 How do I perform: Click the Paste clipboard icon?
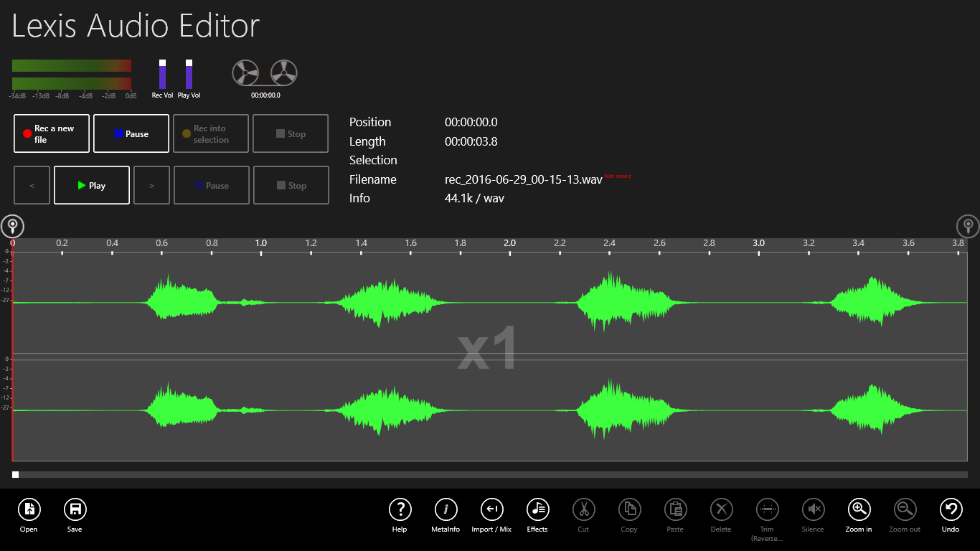click(x=675, y=509)
